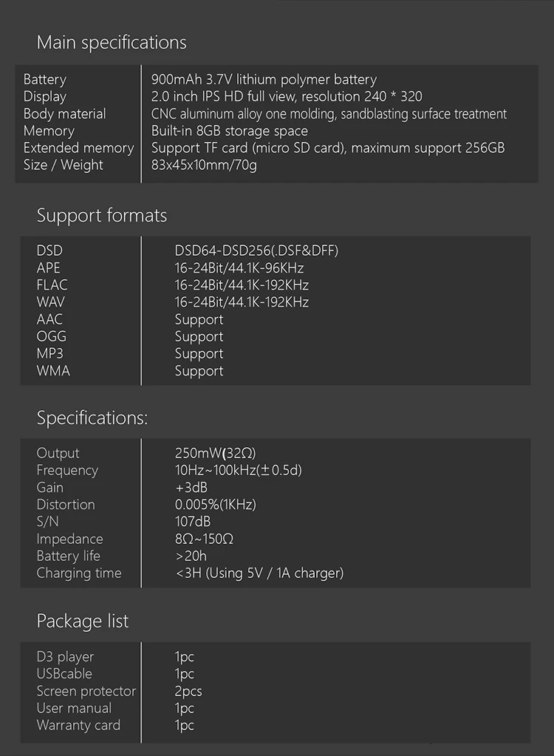554x756 pixels.
Task: Select the Extended memory label
Action: pyautogui.click(x=78, y=148)
